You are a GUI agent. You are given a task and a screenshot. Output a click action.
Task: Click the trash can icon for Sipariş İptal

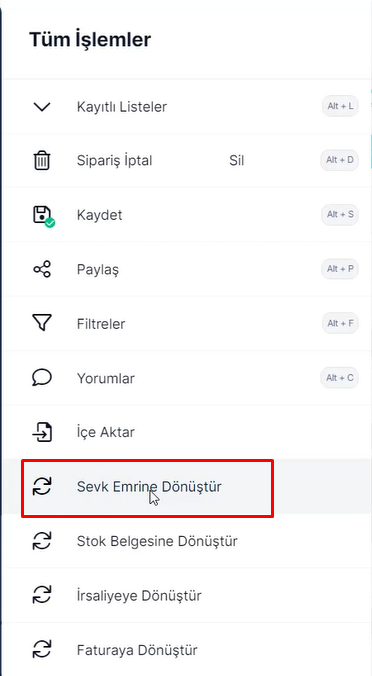point(42,161)
